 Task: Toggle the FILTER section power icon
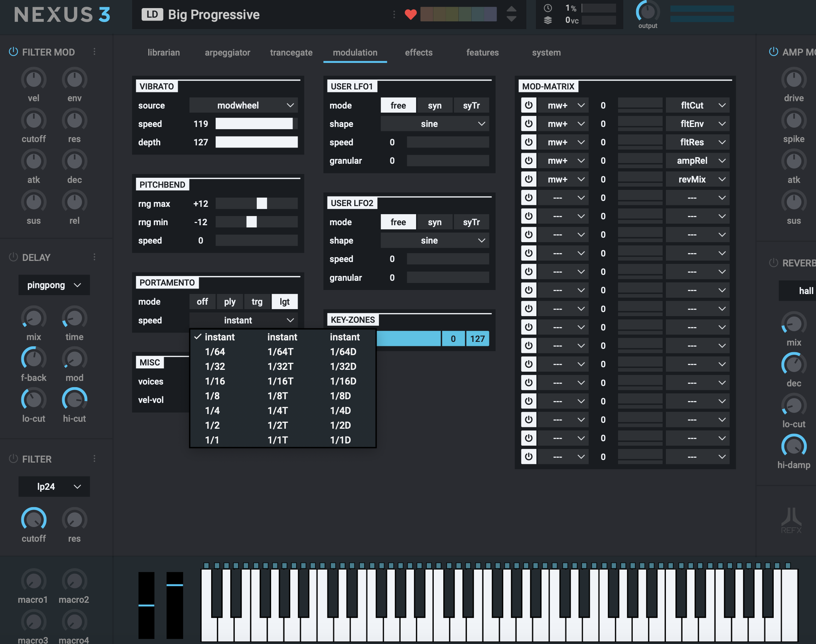click(x=13, y=459)
